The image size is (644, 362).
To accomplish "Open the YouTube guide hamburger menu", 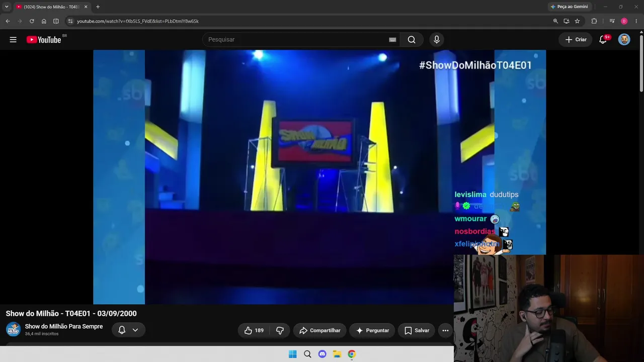I will pos(13,40).
